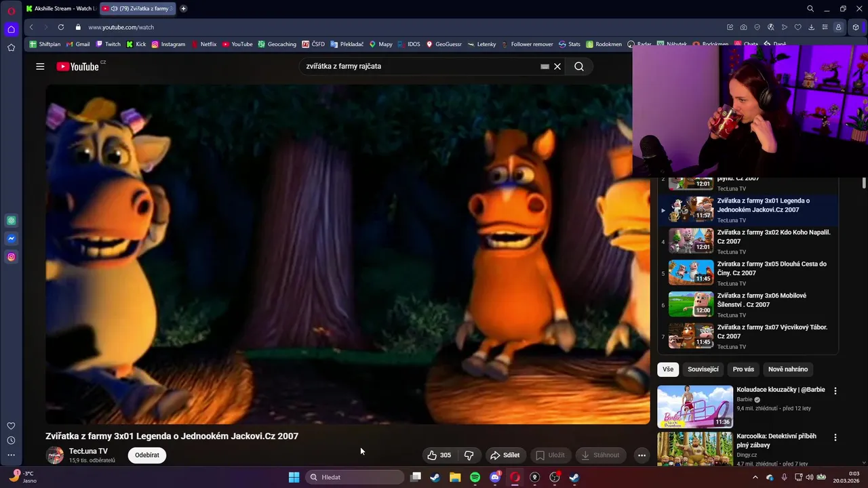868x488 pixels.
Task: Open the Geocaching bookmark
Action: click(277, 44)
